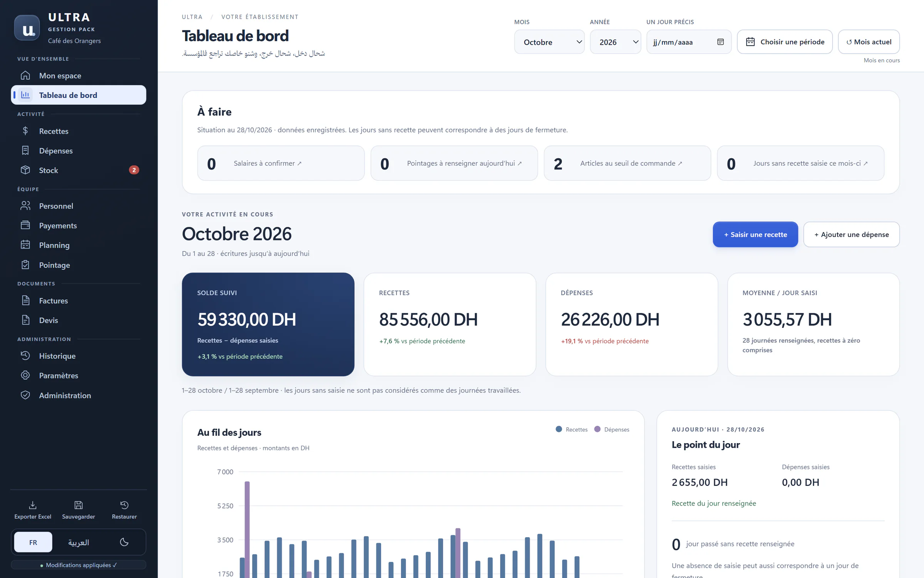Viewport: 924px width, 578px height.
Task: Click Mois actuel button
Action: 869,42
